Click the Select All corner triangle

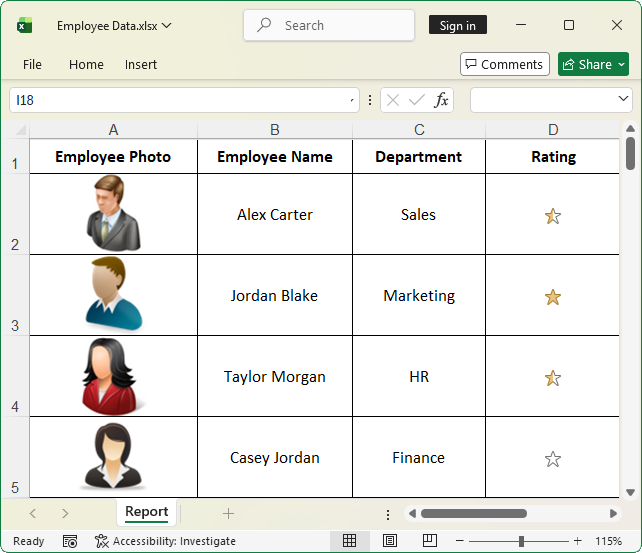[20, 130]
